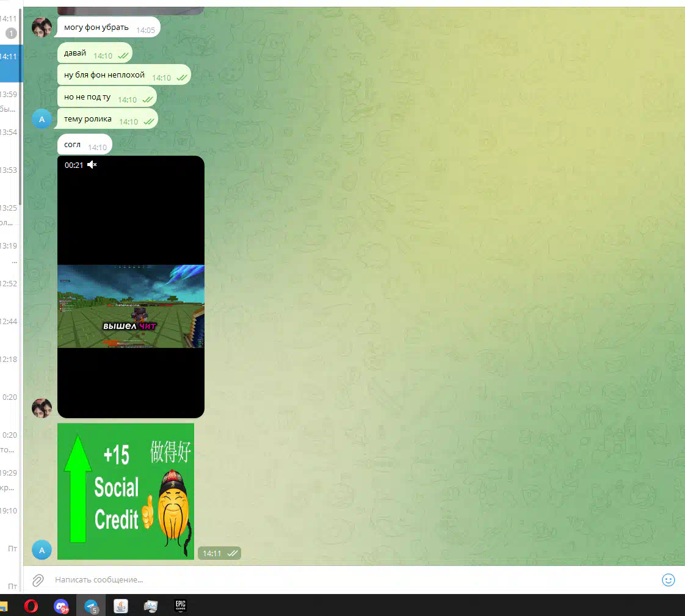Open Epic Games Launcher from taskbar

click(x=181, y=606)
